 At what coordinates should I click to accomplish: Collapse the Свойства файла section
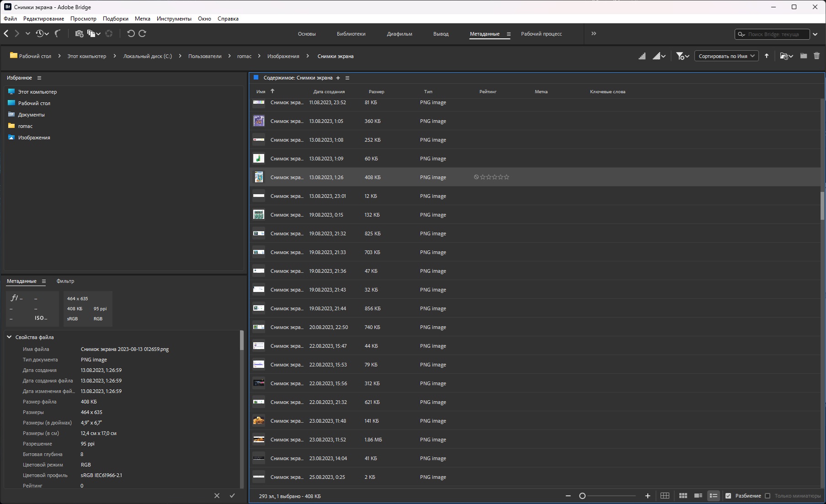pos(9,337)
